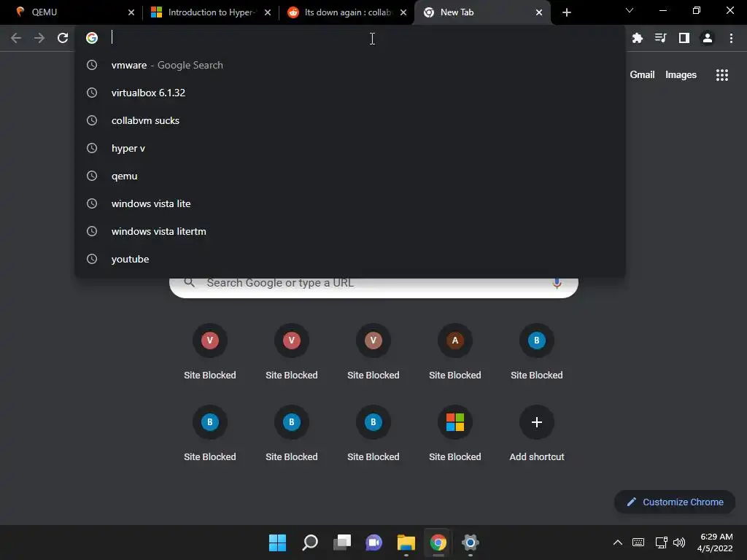
Task: Click the Chrome taskbar icon
Action: point(438,542)
